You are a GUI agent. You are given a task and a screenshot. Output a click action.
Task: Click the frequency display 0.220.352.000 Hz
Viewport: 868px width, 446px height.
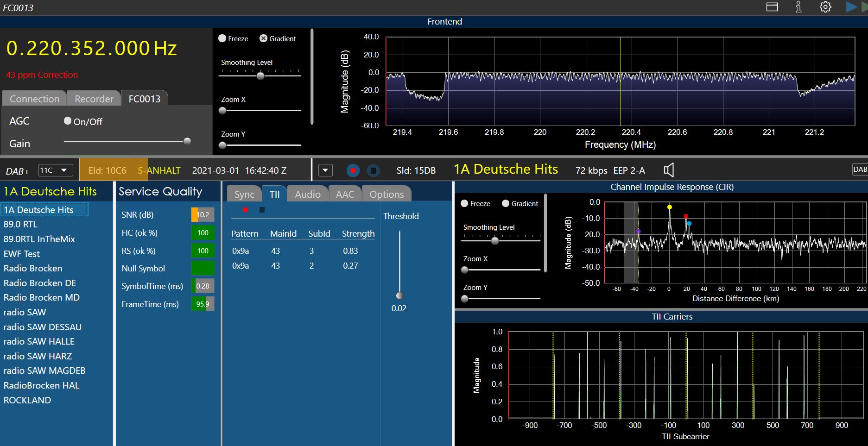pyautogui.click(x=91, y=49)
